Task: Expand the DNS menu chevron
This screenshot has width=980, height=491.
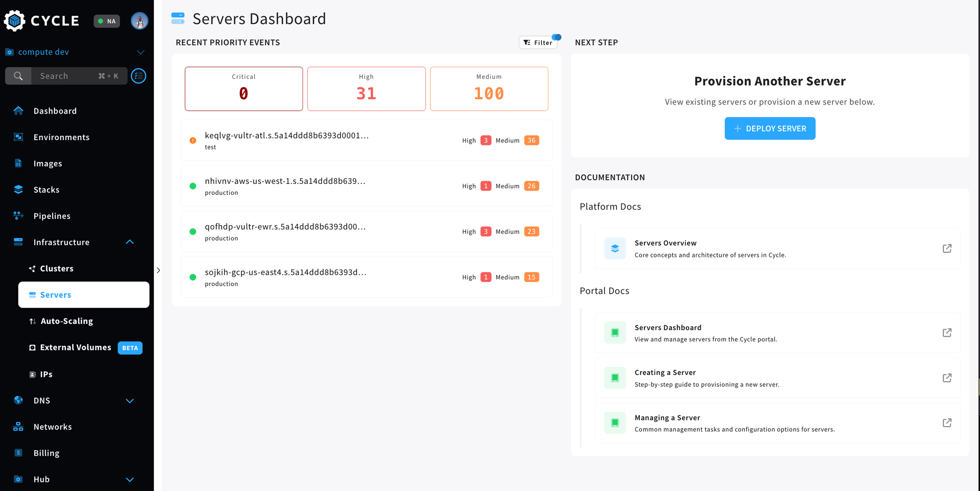Action: pyautogui.click(x=130, y=401)
